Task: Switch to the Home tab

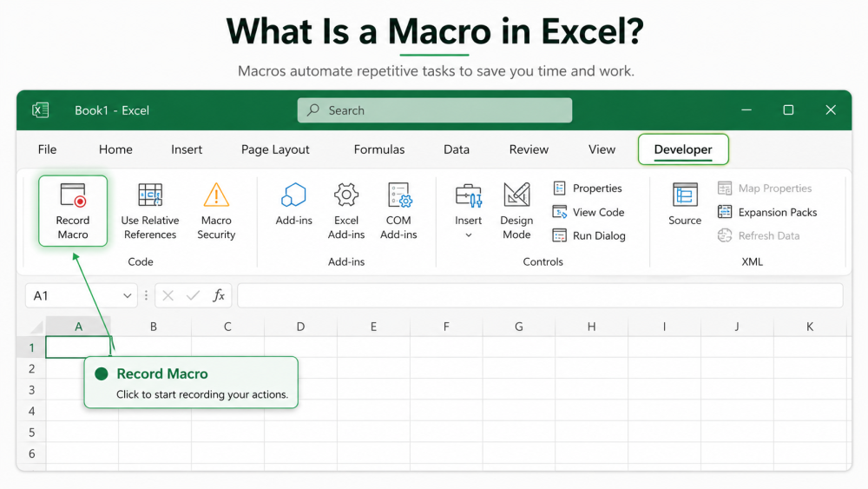Action: [115, 149]
